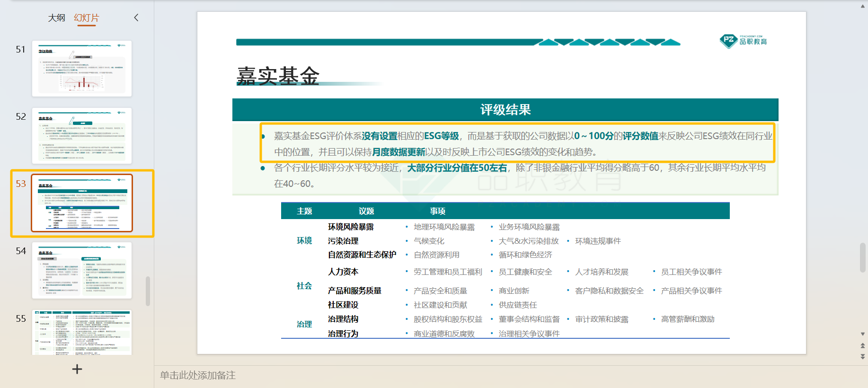Click the 社区建设 topic text
The height and width of the screenshot is (388, 868).
[x=343, y=305]
